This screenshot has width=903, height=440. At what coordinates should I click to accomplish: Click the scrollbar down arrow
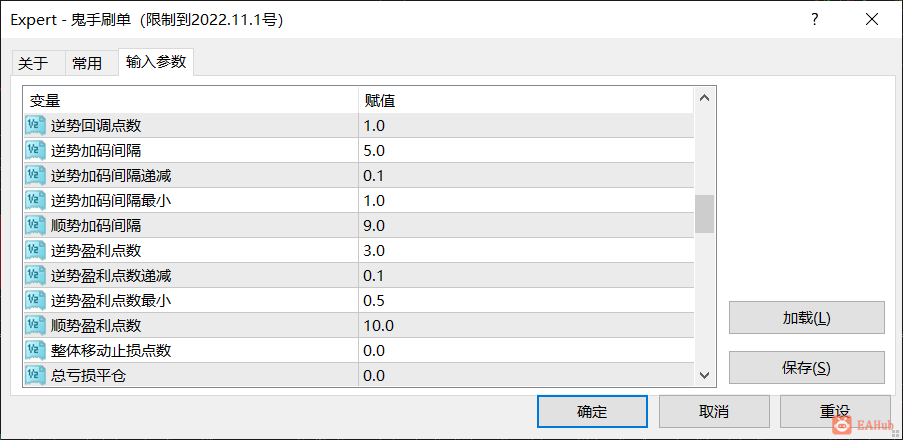[704, 375]
